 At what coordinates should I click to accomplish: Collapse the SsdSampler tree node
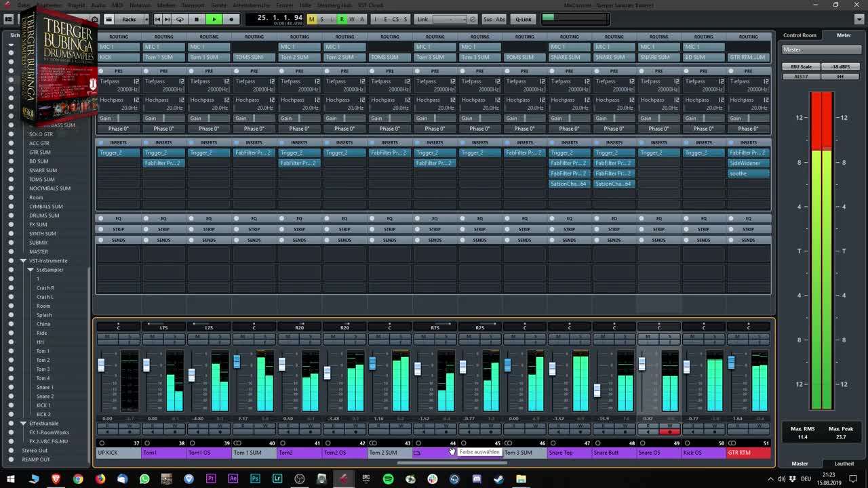(x=31, y=270)
